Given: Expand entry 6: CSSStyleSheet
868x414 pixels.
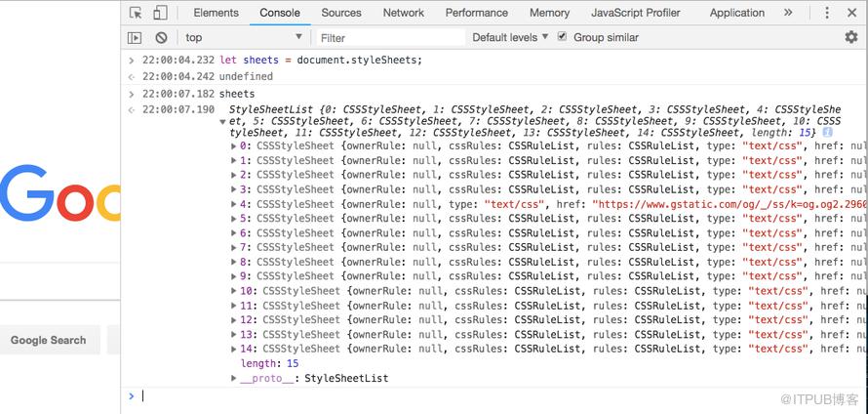Looking at the screenshot, I should pos(234,232).
